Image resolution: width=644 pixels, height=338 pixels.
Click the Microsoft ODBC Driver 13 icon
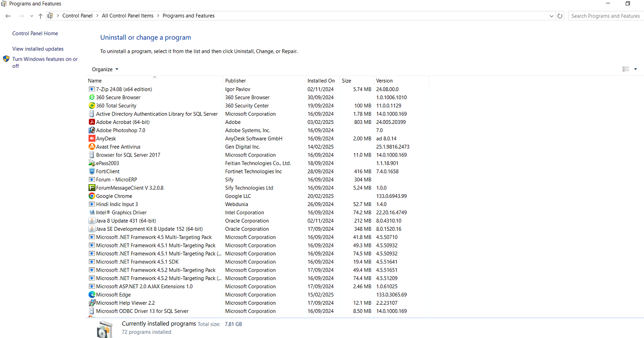pyautogui.click(x=92, y=311)
